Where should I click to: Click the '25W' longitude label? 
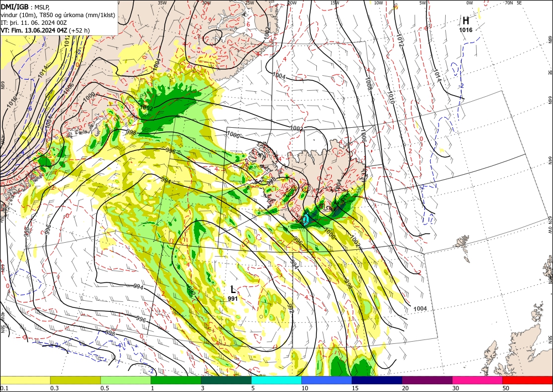249,3
